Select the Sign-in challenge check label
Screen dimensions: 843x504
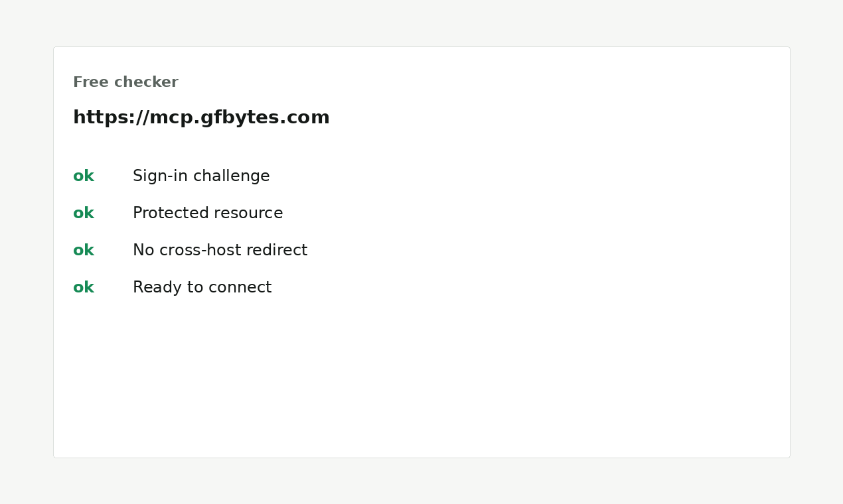click(201, 176)
